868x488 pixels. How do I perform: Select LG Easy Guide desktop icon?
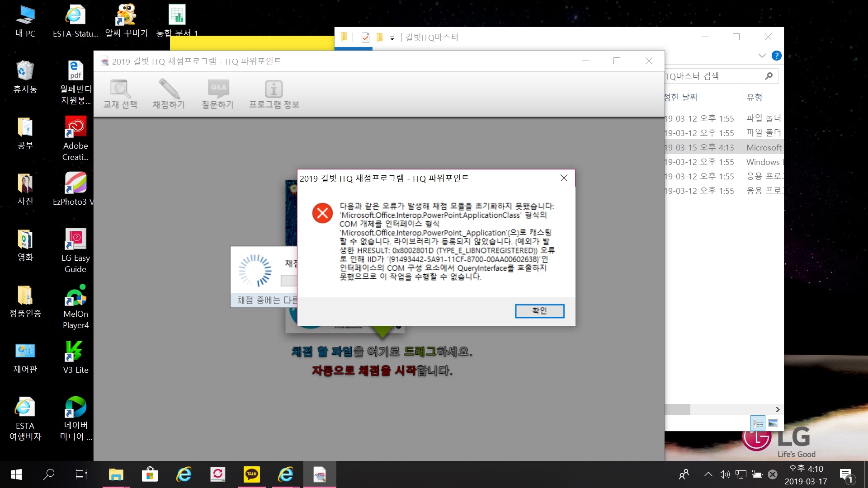click(75, 250)
